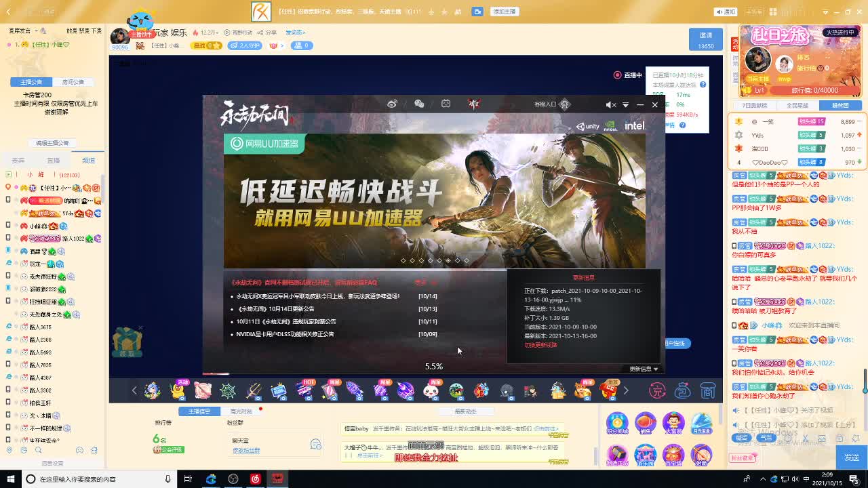This screenshot has height=488, width=868.
Task: Click the 发送 send button
Action: tap(852, 457)
